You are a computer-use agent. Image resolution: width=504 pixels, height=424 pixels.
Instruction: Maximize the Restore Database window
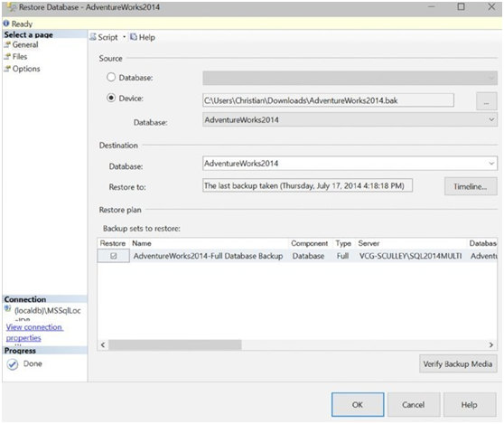(x=461, y=6)
